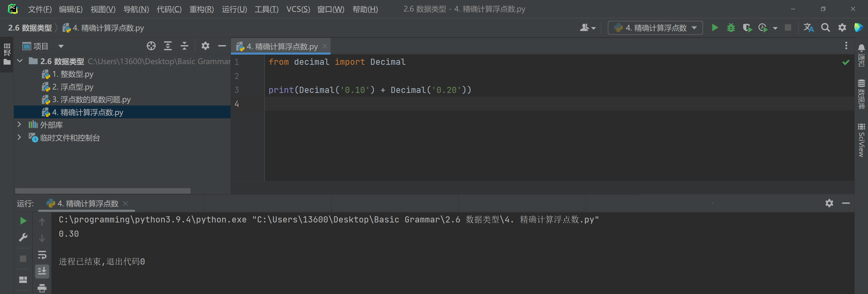
Task: Open editor tabs three-dot options menu
Action: coord(846,45)
